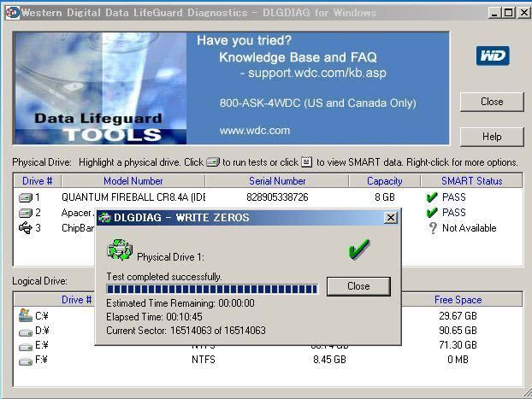The image size is (532, 399).
Task: Select drive 3 USB icon
Action: pos(25,228)
